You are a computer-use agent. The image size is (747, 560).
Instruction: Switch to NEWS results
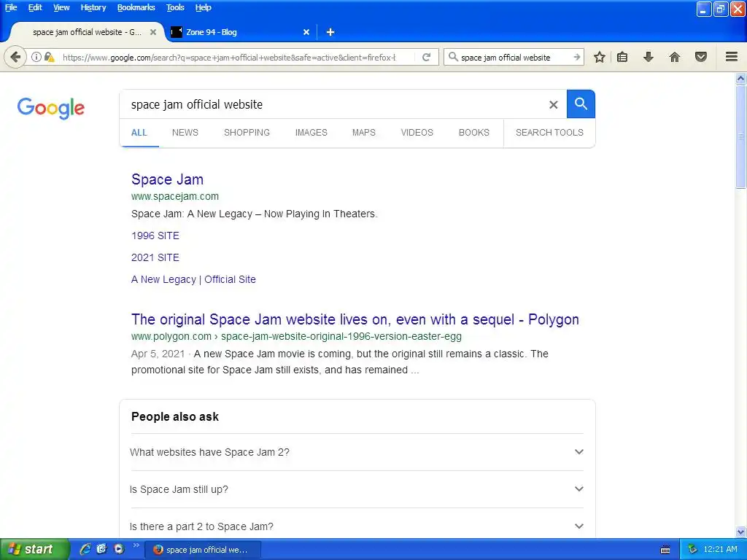click(x=185, y=133)
